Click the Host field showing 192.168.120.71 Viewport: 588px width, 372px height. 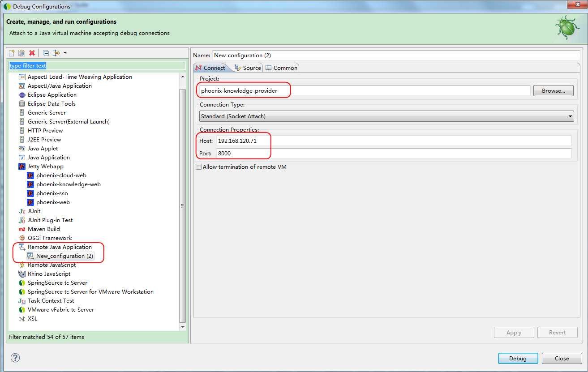coord(394,141)
